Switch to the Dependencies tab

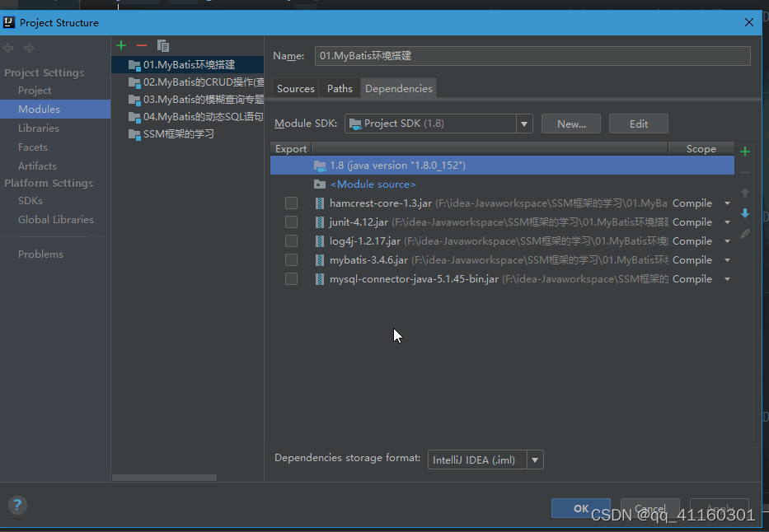pyautogui.click(x=399, y=89)
